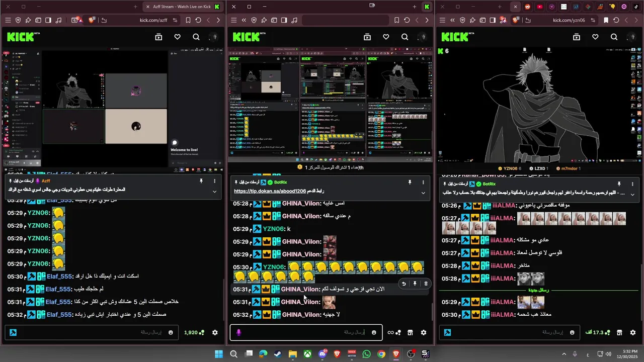The width and height of the screenshot is (644, 362).
Task: Unpin BotRix pinned message in right chat
Action: coord(619,184)
